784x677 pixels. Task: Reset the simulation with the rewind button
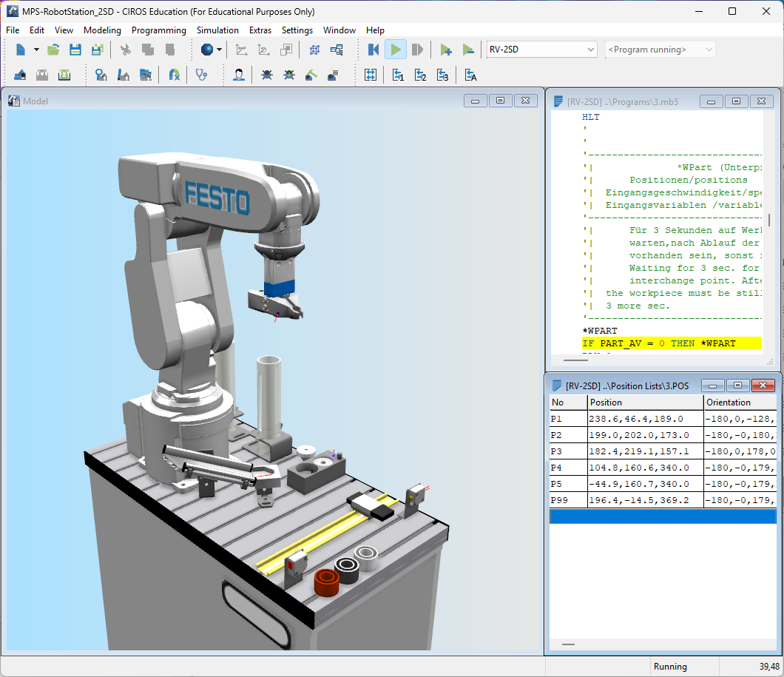pos(374,50)
